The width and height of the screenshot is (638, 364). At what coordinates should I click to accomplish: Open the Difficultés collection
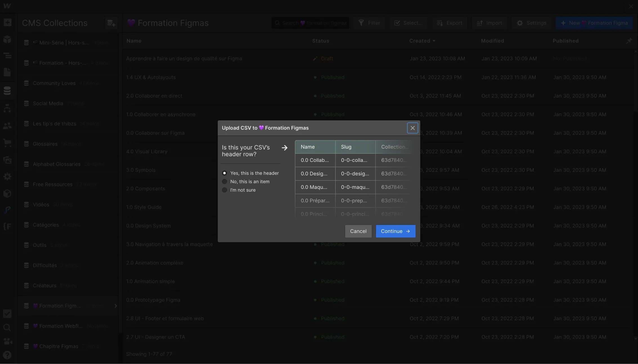click(x=68, y=265)
